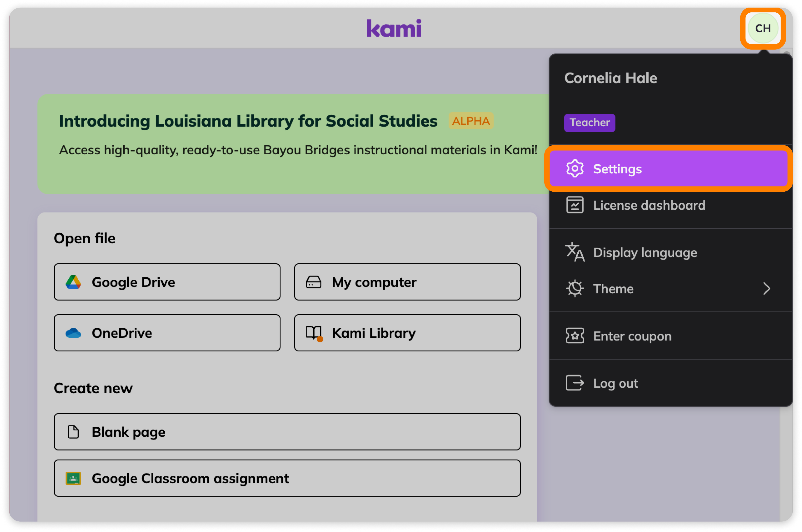The height and width of the screenshot is (532, 802).
Task: Create a Google Classroom assignment
Action: (x=287, y=478)
